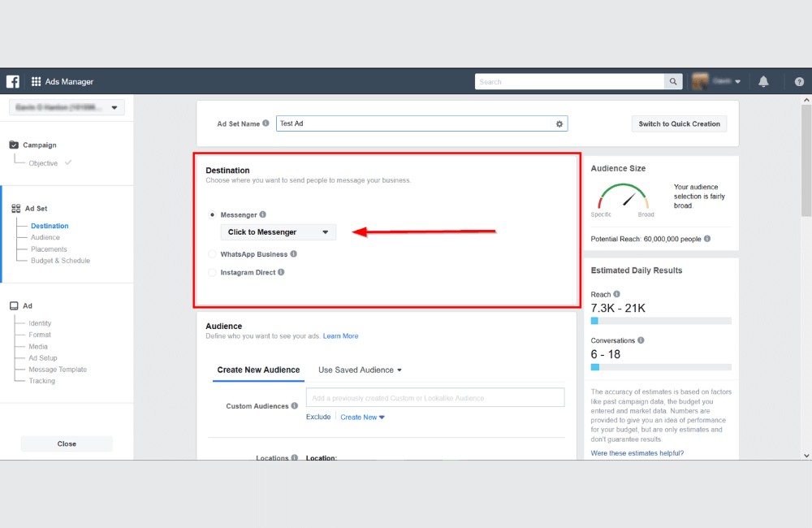Viewport: 812px width, 528px height.
Task: Select the Messenger destination radio button
Action: click(x=212, y=215)
